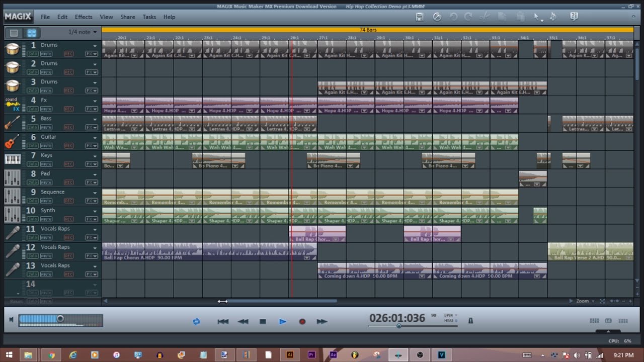Image resolution: width=644 pixels, height=362 pixels.
Task: Click the speaker icon beside the master volume
Action: (x=11, y=320)
